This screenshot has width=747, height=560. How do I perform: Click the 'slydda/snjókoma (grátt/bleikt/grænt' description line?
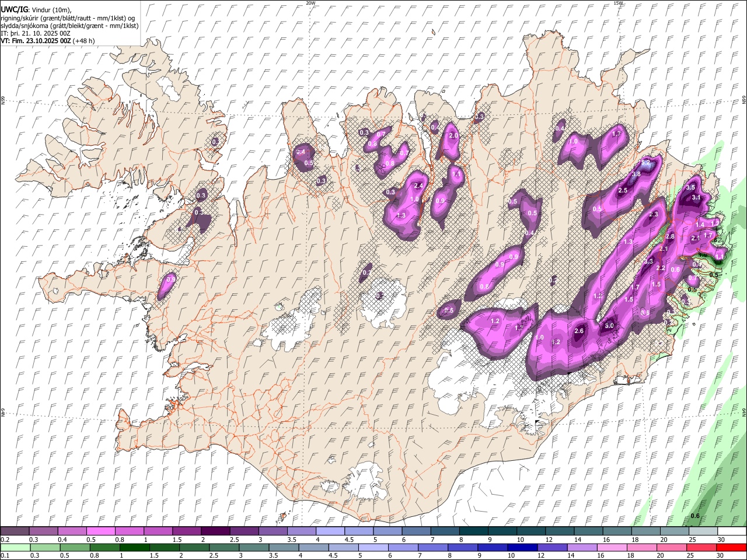tap(69, 26)
